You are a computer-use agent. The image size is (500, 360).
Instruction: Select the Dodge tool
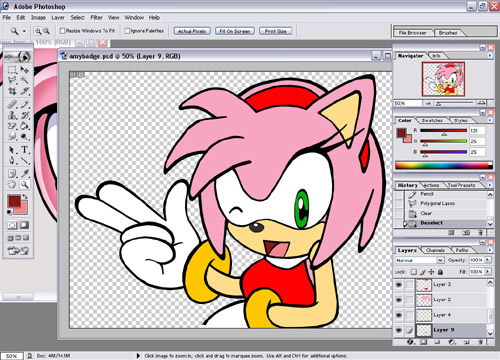coord(24,136)
